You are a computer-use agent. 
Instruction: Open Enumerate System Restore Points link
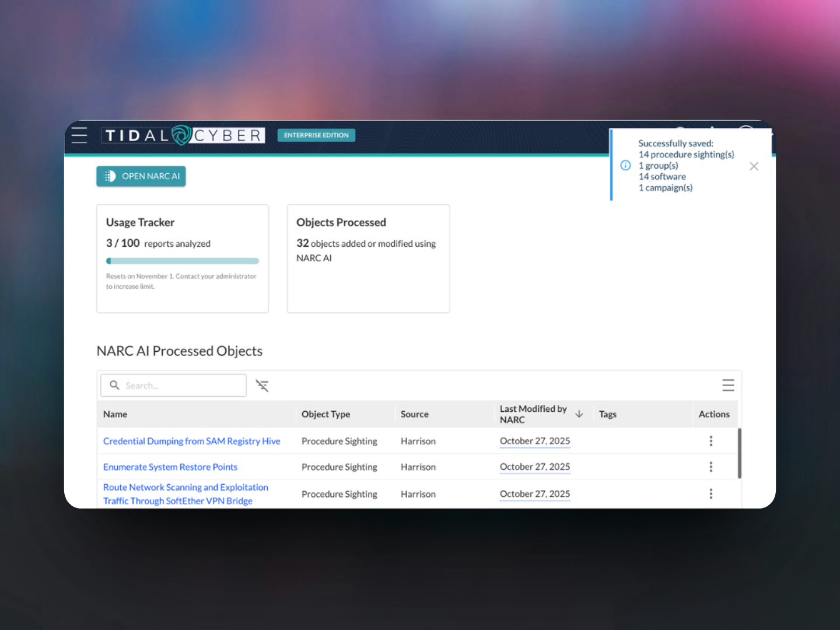pyautogui.click(x=170, y=467)
